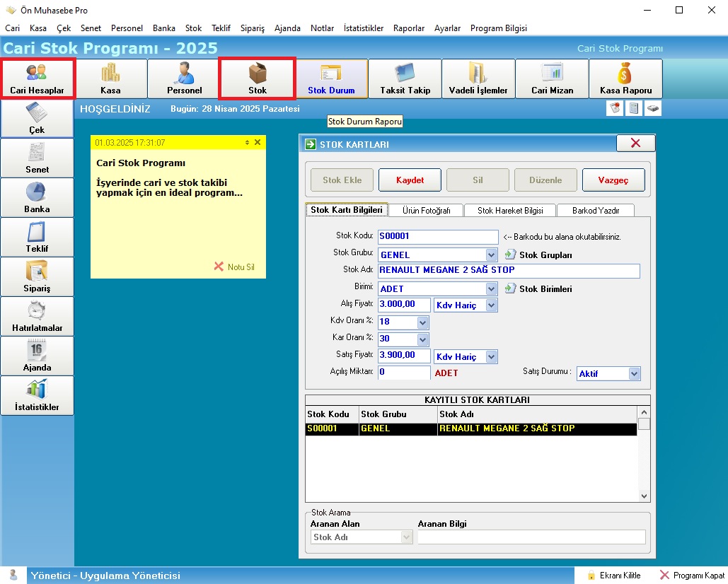Image resolution: width=728 pixels, height=584 pixels.
Task: Open the Ayarlar menu
Action: pyautogui.click(x=447, y=28)
